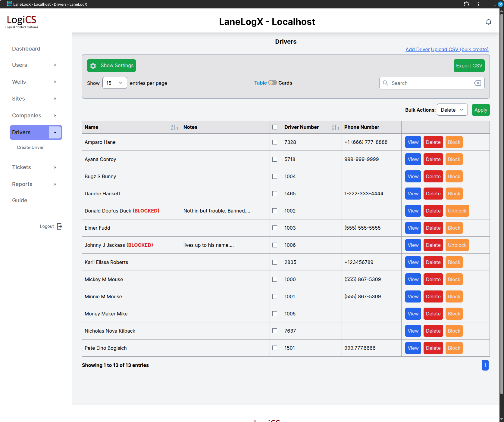Screen dimensions: 504x422
Task: Check the select-all checkbox in header
Action: tap(275, 127)
